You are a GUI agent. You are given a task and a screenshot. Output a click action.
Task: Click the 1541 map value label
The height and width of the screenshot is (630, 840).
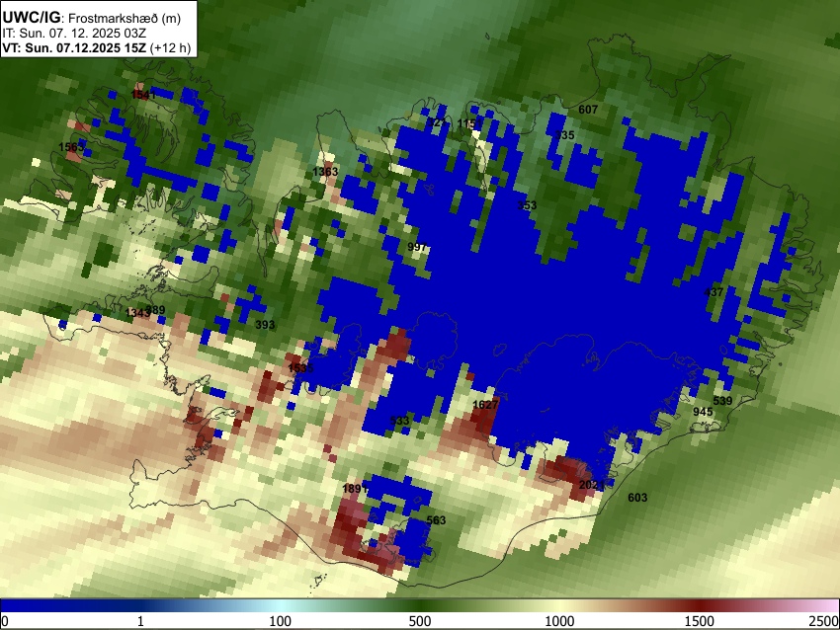[x=143, y=95]
